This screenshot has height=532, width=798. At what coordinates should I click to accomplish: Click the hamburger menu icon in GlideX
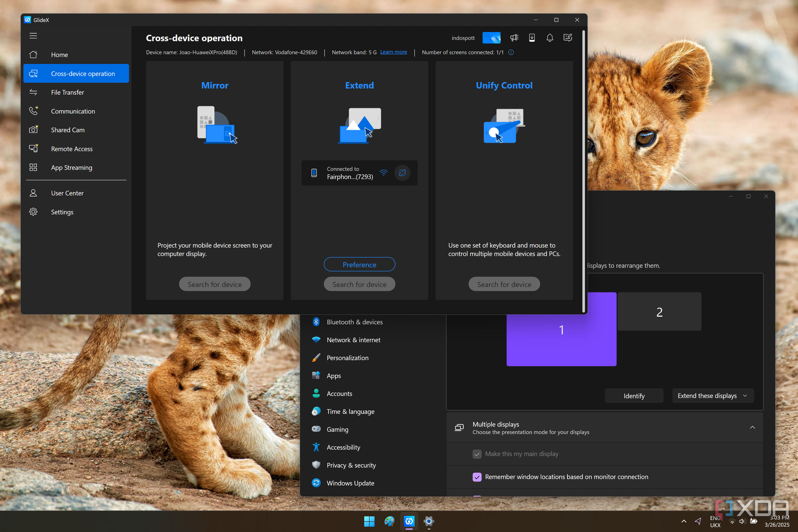point(33,36)
